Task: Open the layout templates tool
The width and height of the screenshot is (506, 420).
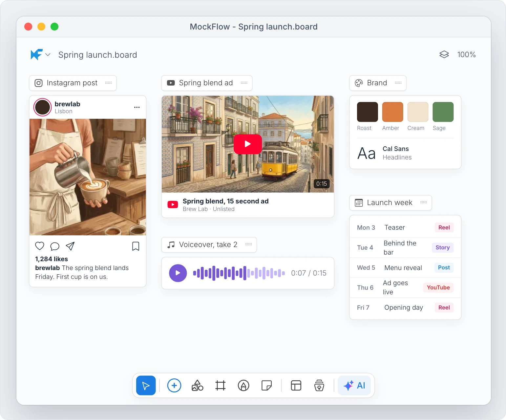Action: click(x=296, y=386)
